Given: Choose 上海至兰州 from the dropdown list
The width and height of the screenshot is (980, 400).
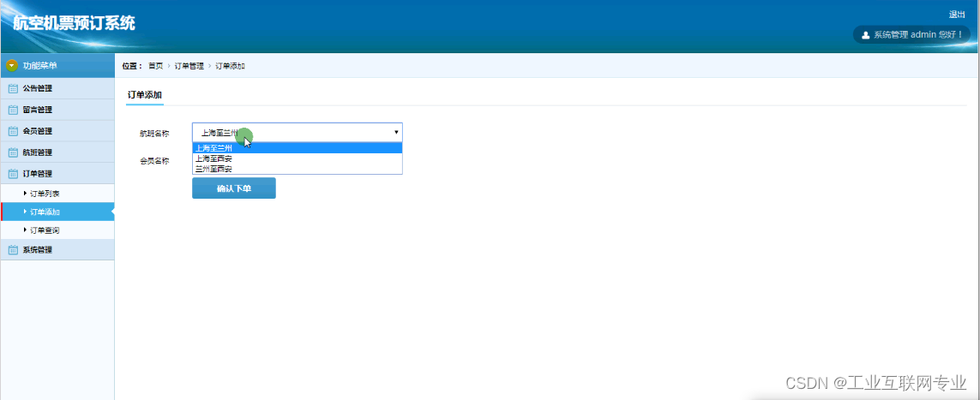Looking at the screenshot, I should (297, 148).
